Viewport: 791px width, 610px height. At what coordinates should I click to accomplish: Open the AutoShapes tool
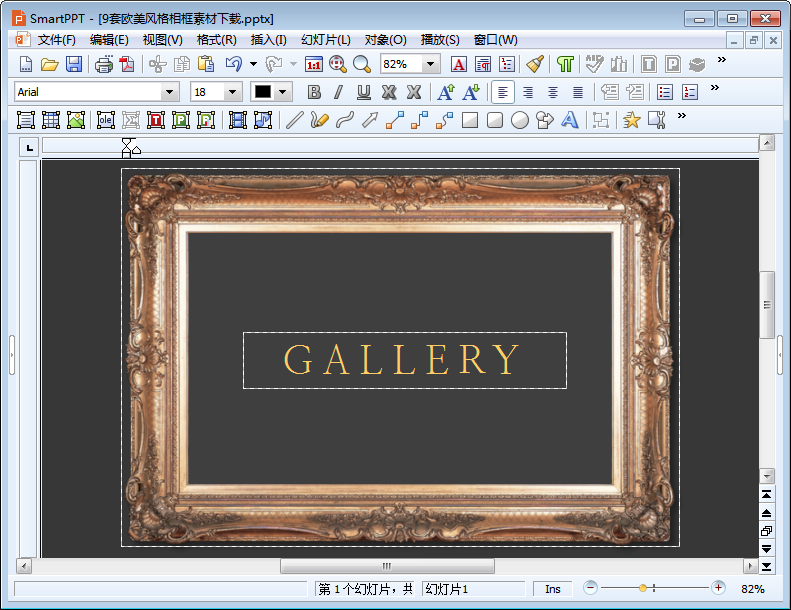[x=545, y=120]
